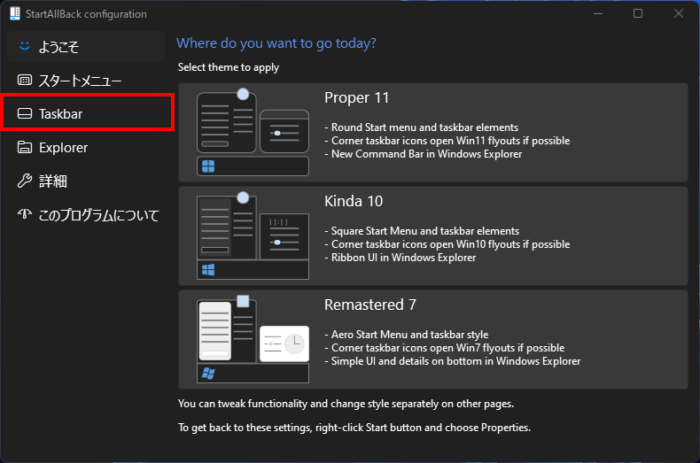Click 'New Command Bar in Windows Explorer' text
Screen dimensions: 700x463
click(x=426, y=154)
